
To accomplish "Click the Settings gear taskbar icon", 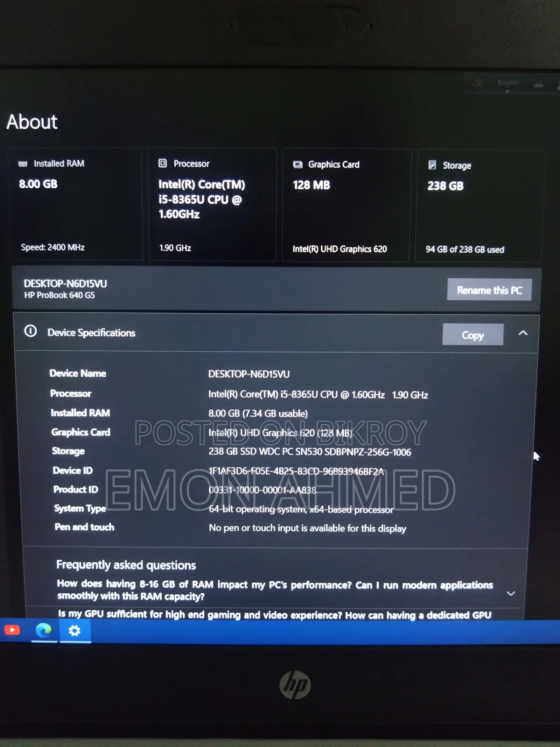I will 75,631.
